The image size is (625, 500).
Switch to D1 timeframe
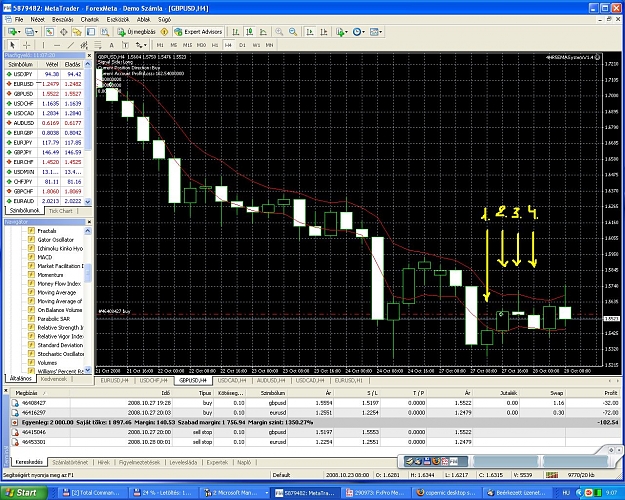coord(242,45)
